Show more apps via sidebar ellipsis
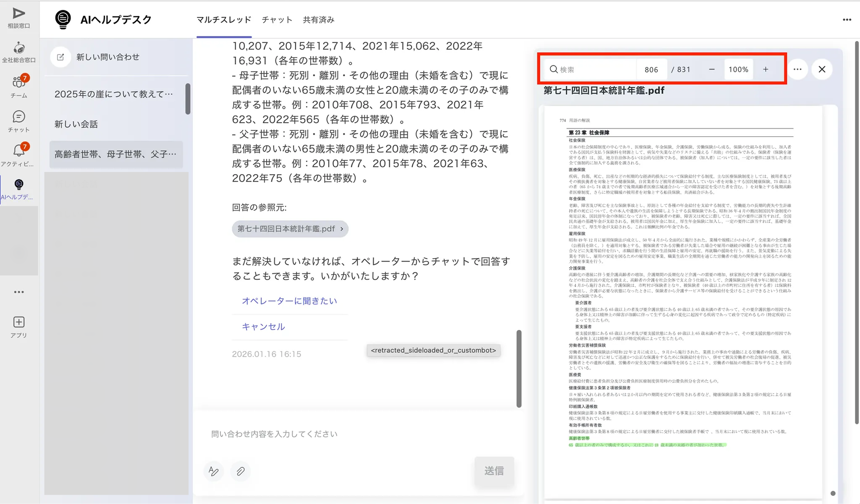The image size is (860, 504). (x=19, y=292)
